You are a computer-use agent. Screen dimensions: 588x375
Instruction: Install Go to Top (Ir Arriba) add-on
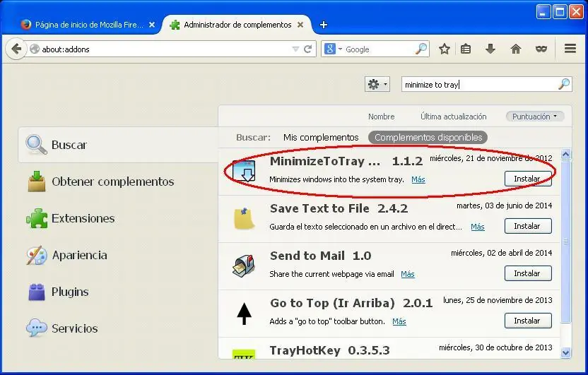(528, 321)
